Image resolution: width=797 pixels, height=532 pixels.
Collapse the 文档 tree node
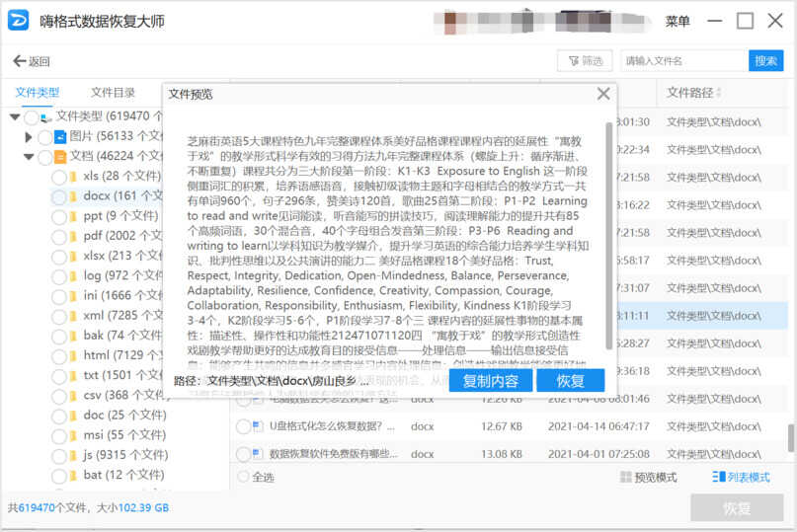(29, 157)
